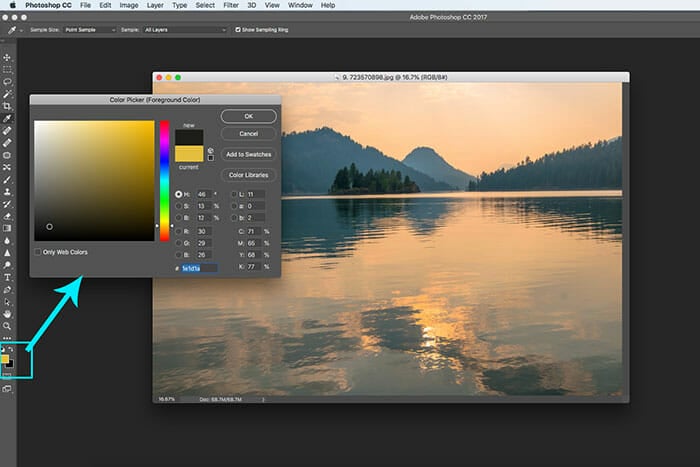Select the Spot Healing Brush (upper bandage icon)
Viewport: 700px width, 467px height.
(x=7, y=131)
